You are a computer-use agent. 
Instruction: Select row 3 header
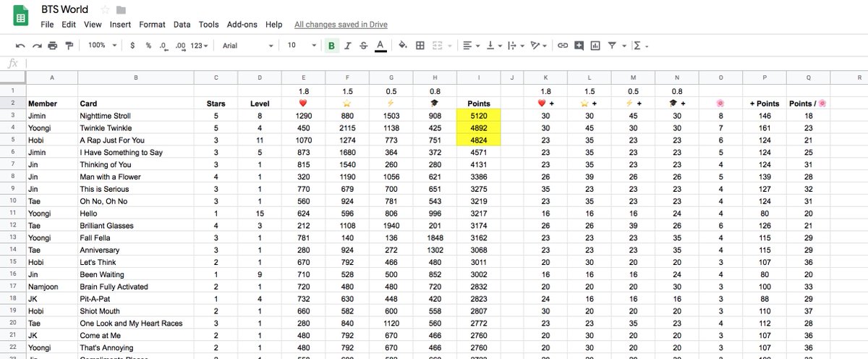(13, 115)
